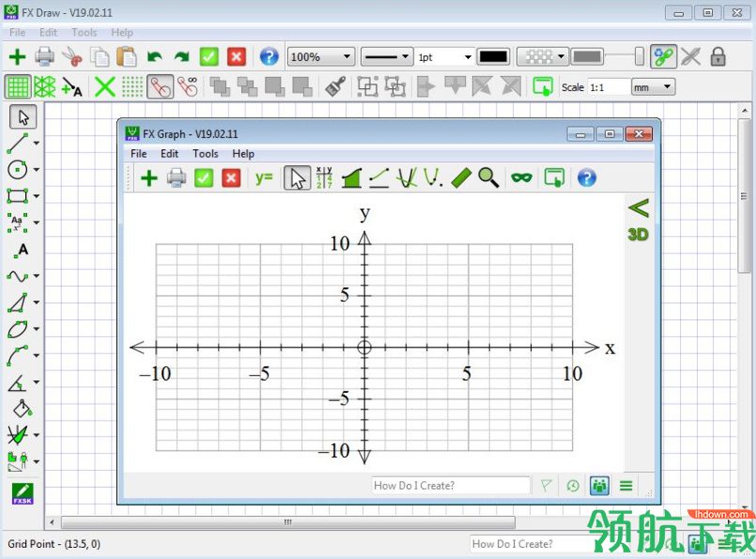Select the curve wave tool in sidebar
Image resolution: width=756 pixels, height=559 pixels.
(17, 276)
